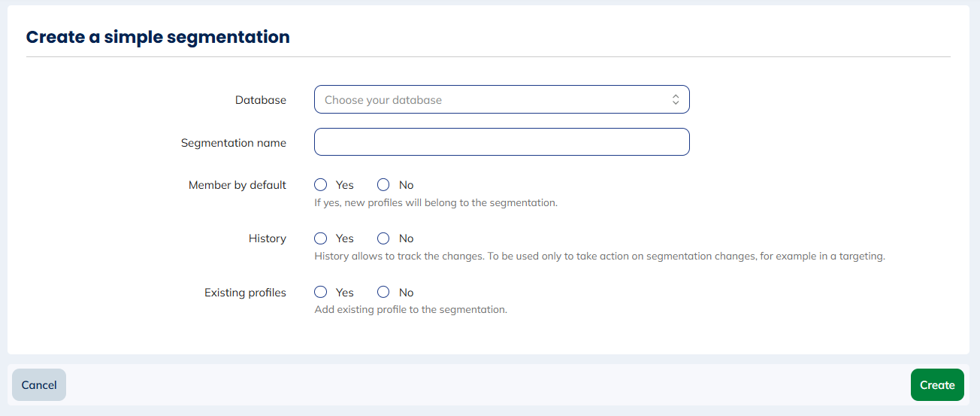Select No for Member by default

point(383,184)
